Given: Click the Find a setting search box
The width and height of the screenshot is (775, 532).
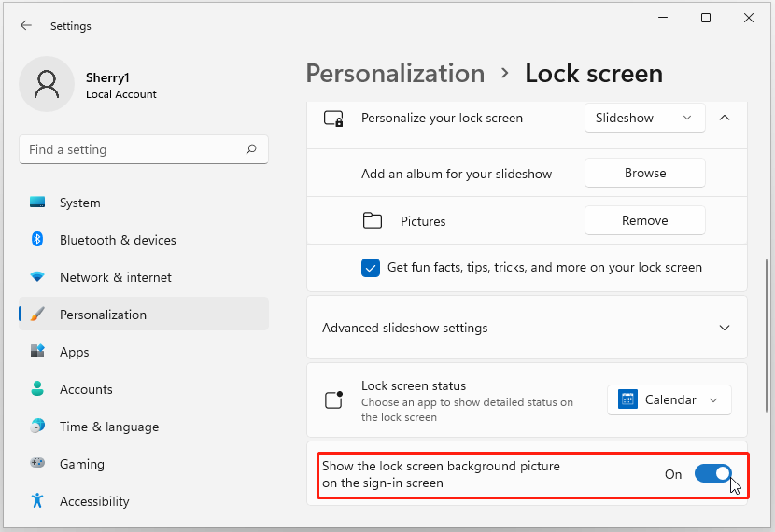Looking at the screenshot, I should (131, 149).
